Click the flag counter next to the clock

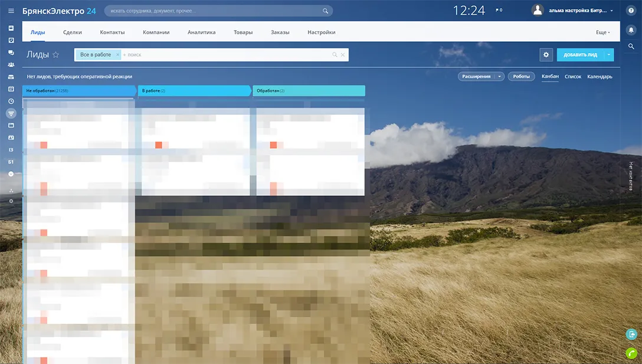pyautogui.click(x=499, y=10)
